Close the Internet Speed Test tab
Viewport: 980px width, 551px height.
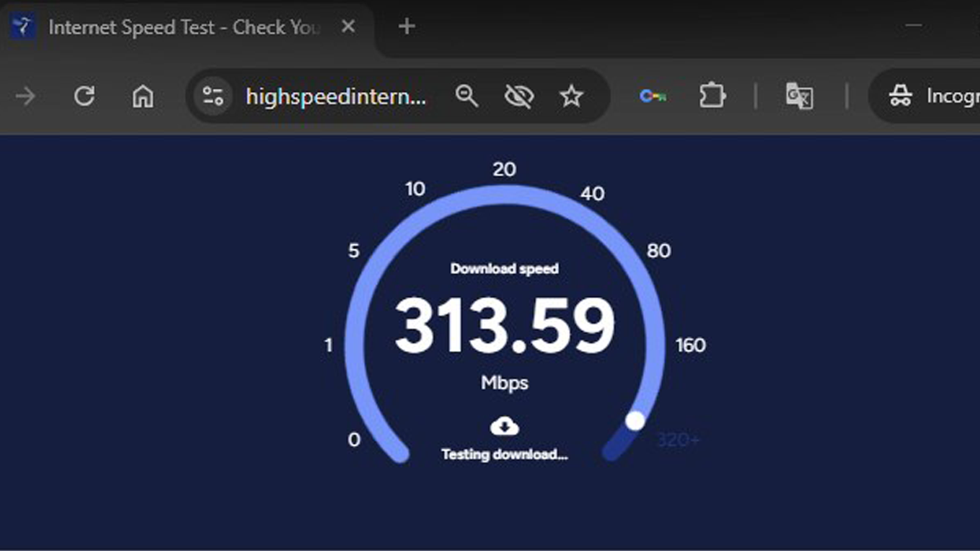tap(348, 26)
